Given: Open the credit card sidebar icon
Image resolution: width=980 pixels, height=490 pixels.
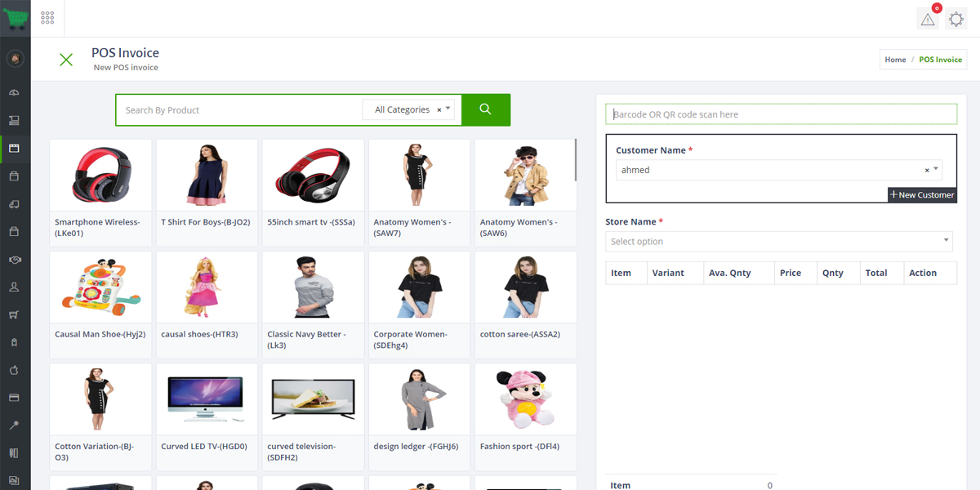Looking at the screenshot, I should coord(14,398).
